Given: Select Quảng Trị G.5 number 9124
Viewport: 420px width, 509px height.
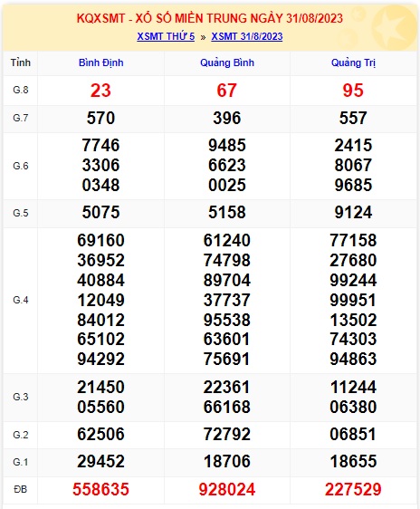Looking at the screenshot, I should 353,212.
